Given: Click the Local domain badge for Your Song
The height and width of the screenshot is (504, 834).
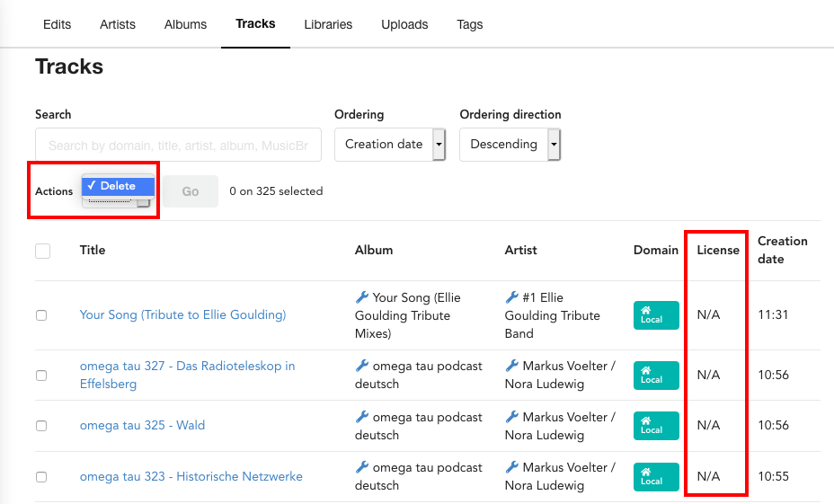Looking at the screenshot, I should click(x=656, y=315).
